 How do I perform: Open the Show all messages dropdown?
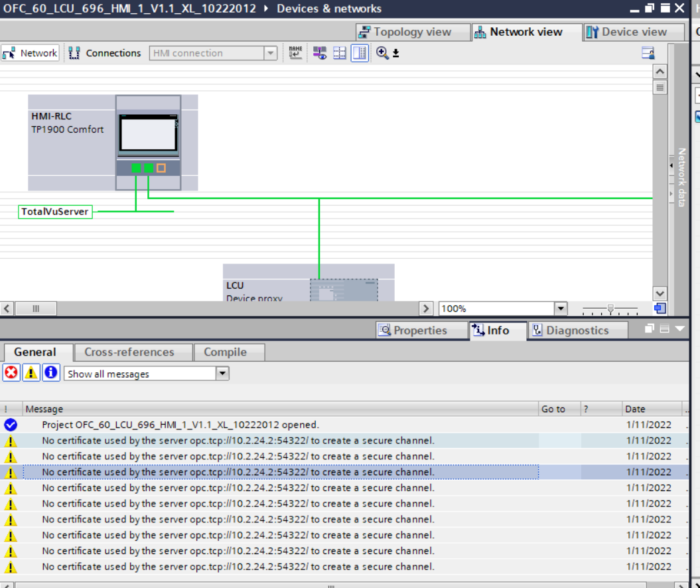click(222, 374)
